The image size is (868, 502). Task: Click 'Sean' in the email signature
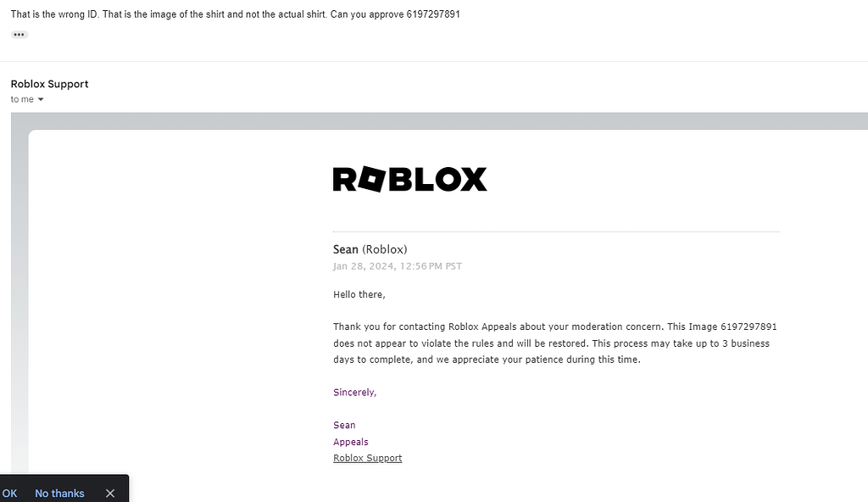344,425
